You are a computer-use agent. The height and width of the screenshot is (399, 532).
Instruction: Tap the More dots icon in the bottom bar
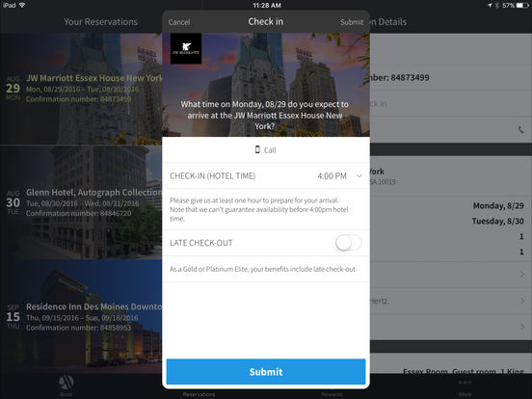(x=465, y=383)
